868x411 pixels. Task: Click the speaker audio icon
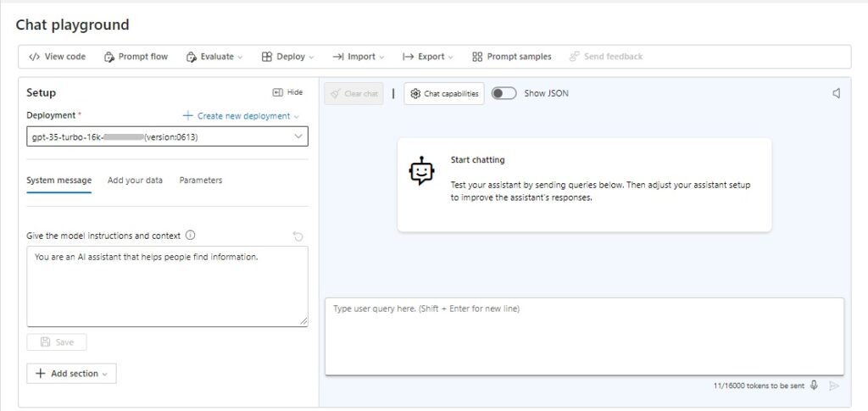[x=837, y=93]
